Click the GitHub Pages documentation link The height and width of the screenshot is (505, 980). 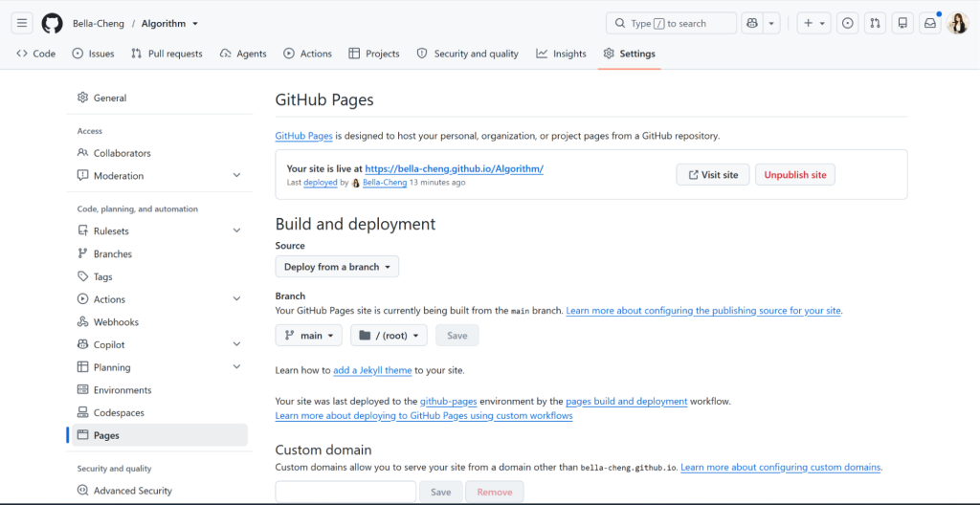(x=303, y=136)
